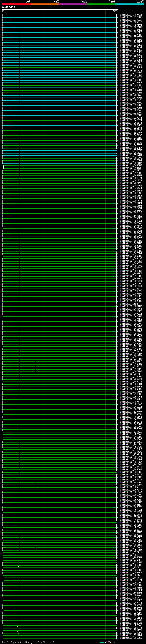Screen dimensions: 146x644
Task: Open the UniRef100_B7JNE2 hit label
Action: (x=131, y=50)
